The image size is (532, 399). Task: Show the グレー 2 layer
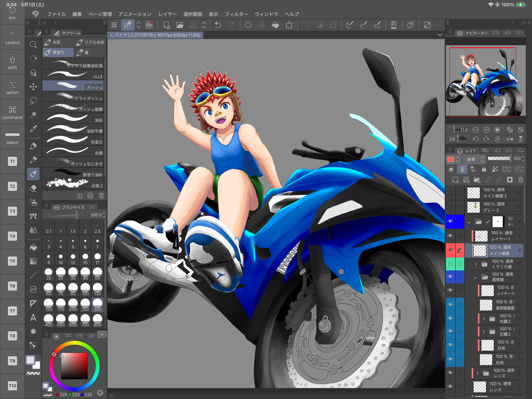click(x=450, y=207)
